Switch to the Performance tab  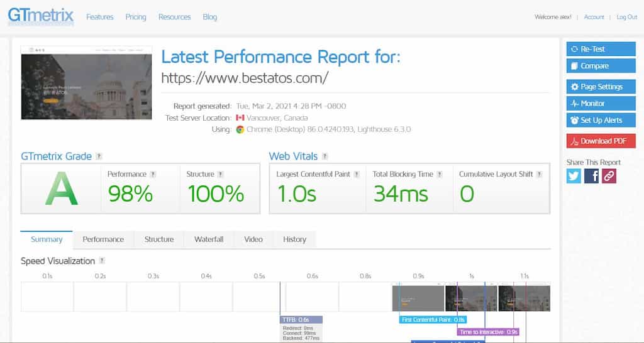pyautogui.click(x=103, y=239)
